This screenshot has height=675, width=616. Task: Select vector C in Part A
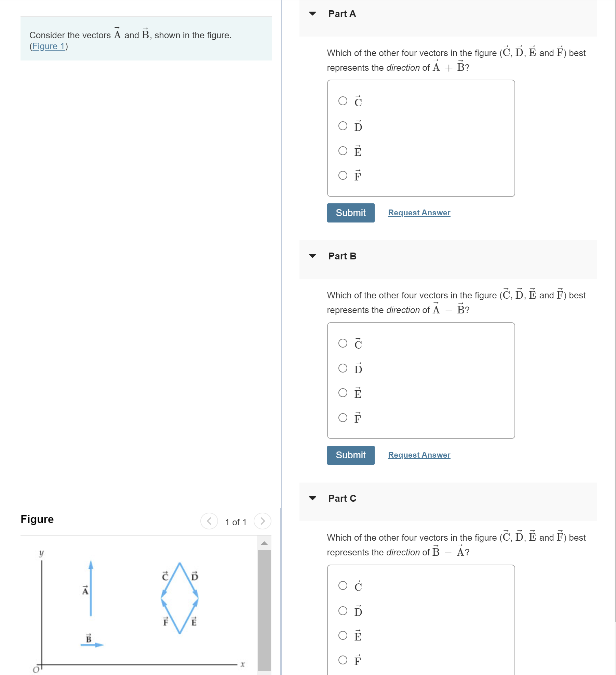343,100
